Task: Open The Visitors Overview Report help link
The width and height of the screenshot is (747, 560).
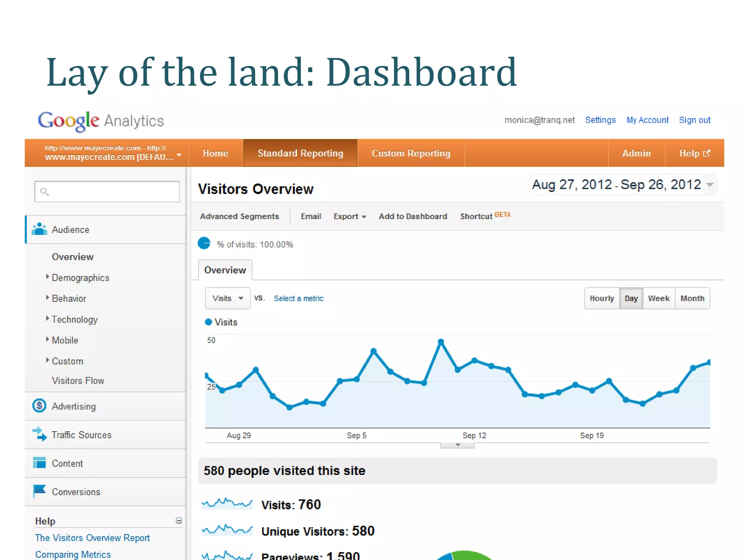Action: click(92, 538)
